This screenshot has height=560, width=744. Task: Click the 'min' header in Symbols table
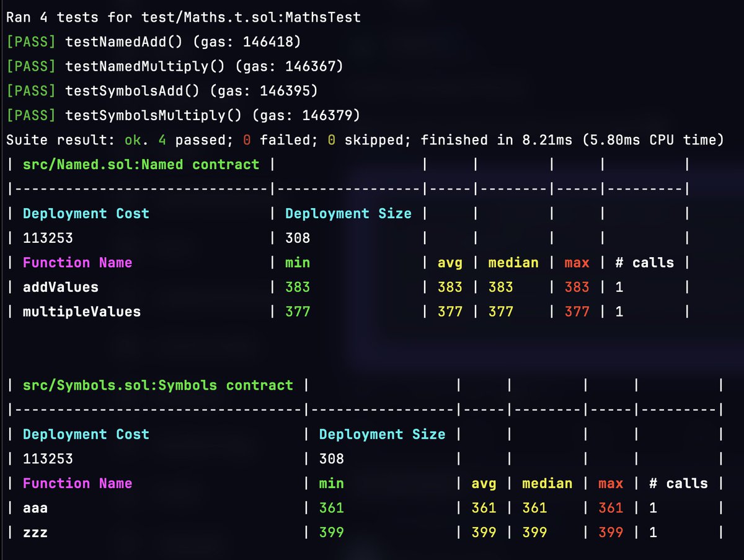point(332,483)
